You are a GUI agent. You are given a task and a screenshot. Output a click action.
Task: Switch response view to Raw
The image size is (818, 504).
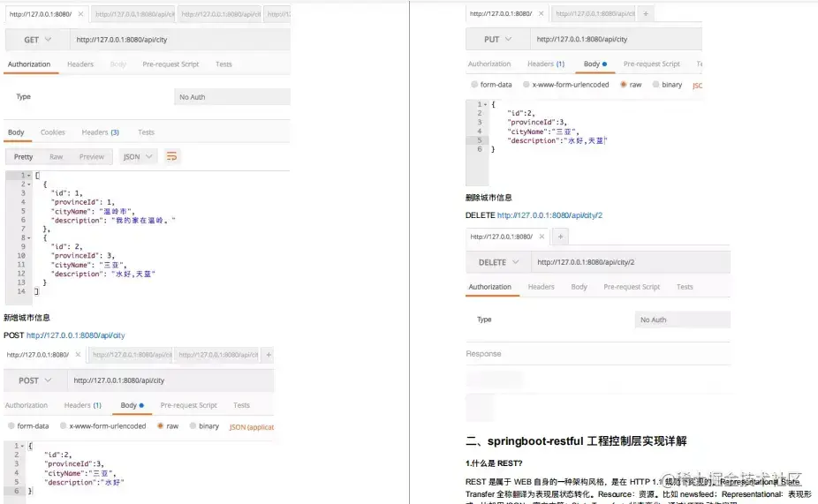(57, 157)
